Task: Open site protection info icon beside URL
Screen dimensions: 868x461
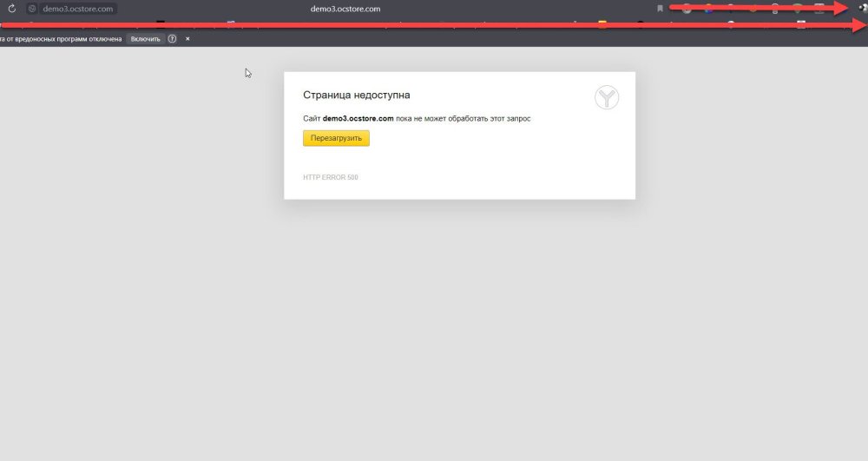Action: [32, 9]
